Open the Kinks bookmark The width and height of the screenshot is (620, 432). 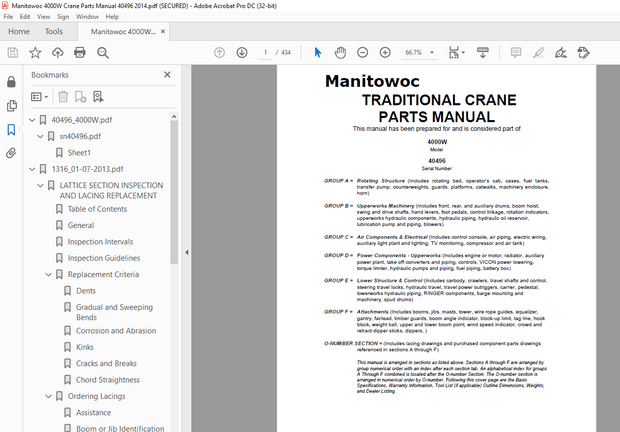point(85,347)
